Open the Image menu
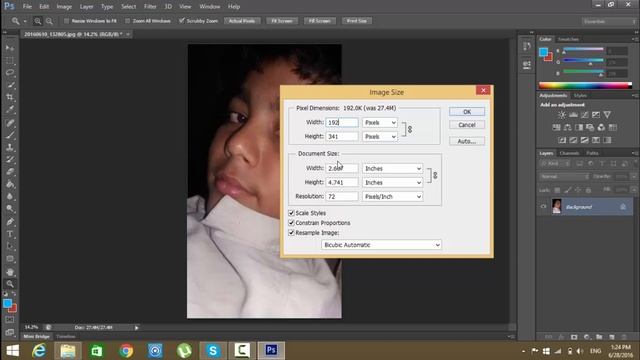640x360 pixels. pyautogui.click(x=64, y=7)
